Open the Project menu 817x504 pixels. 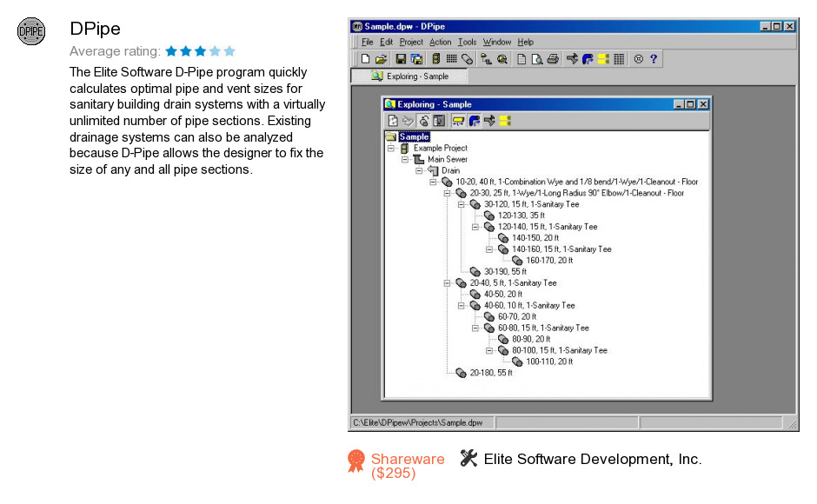click(411, 43)
